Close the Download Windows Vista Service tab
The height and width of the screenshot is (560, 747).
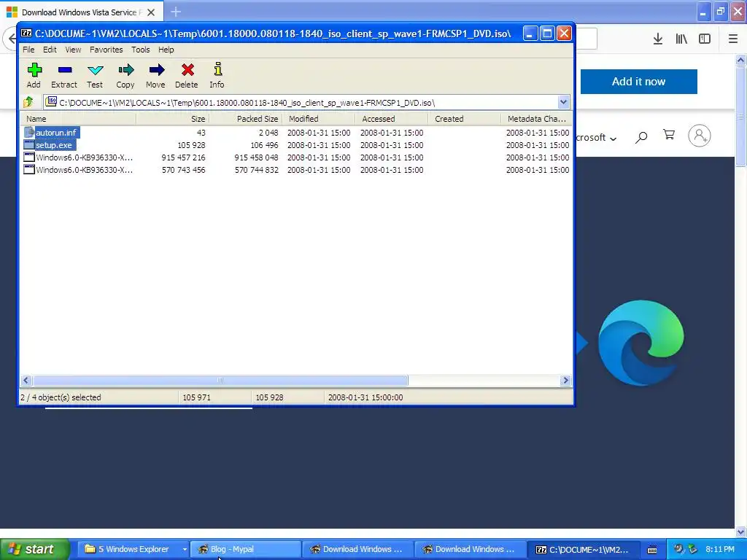click(x=151, y=12)
